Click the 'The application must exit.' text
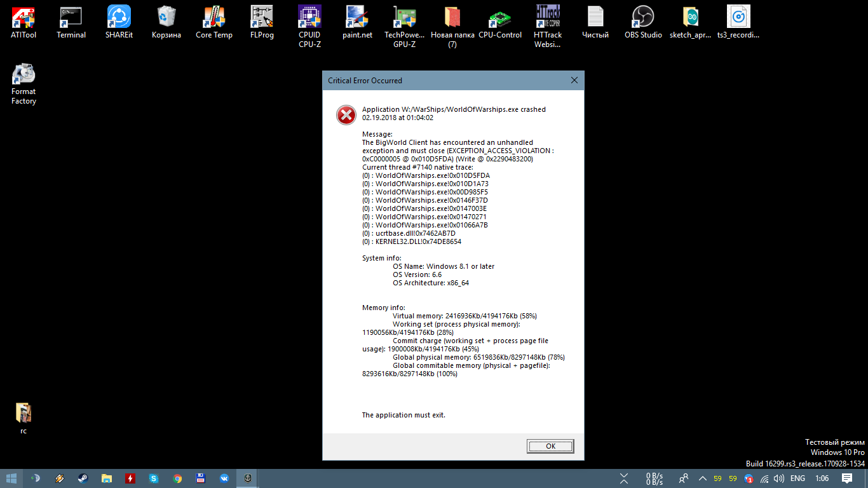Viewport: 868px width, 488px height. click(403, 415)
